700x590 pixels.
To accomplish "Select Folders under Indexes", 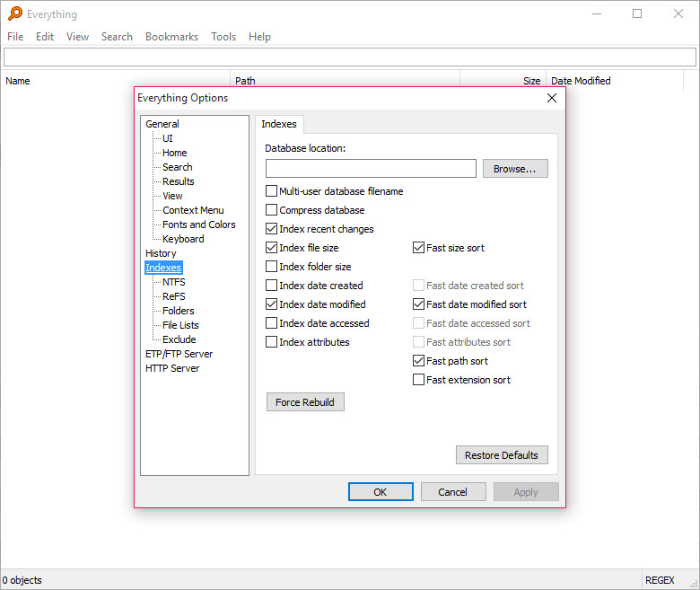I will (x=178, y=311).
